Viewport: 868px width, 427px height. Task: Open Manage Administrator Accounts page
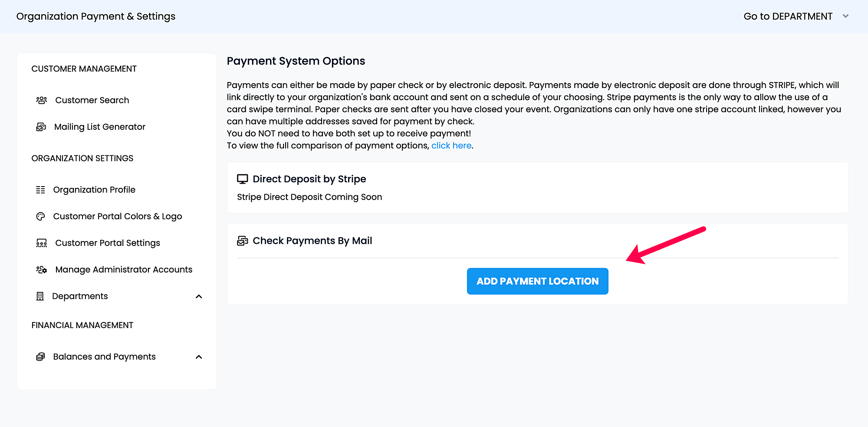124,269
